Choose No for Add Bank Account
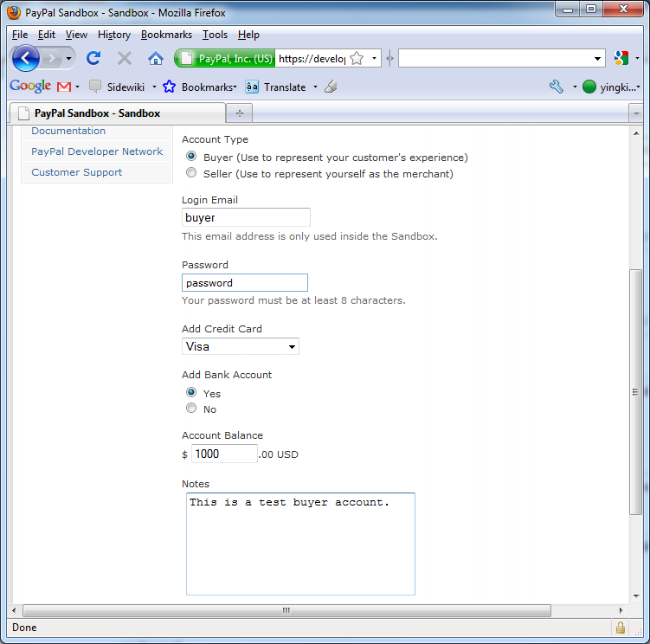Viewport: 650px width, 644px height. [192, 409]
